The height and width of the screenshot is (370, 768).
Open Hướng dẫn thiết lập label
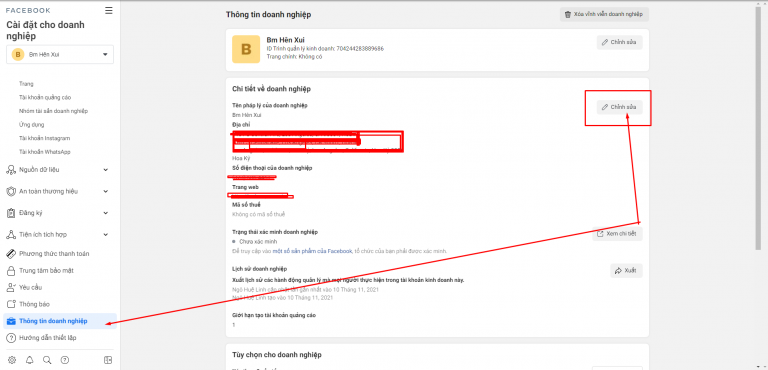[48, 338]
